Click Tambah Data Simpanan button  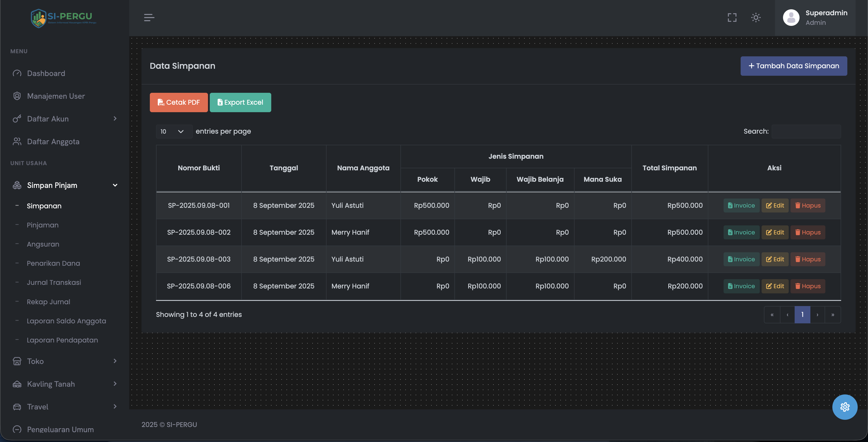point(794,66)
